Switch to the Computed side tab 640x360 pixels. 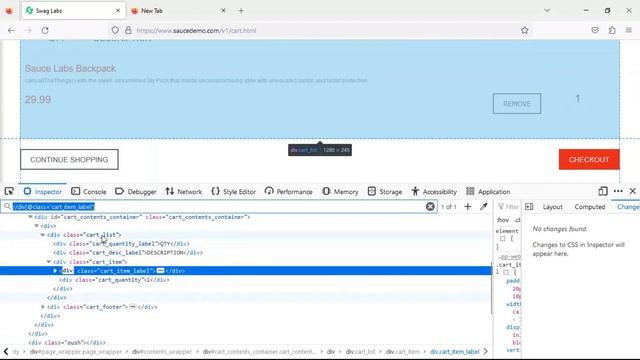(x=590, y=207)
